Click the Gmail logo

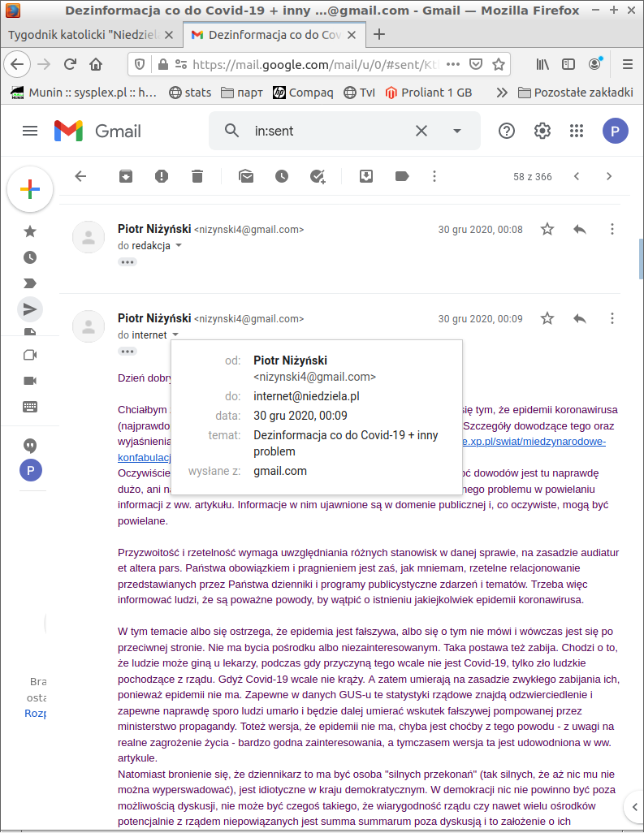click(x=97, y=131)
